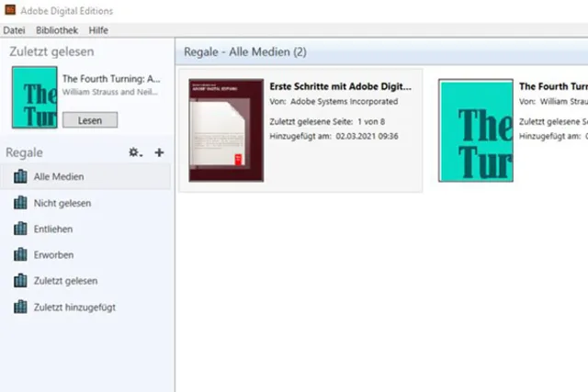Select the Zuletzt hinzugefügt shelf
588x392 pixels.
point(85,308)
